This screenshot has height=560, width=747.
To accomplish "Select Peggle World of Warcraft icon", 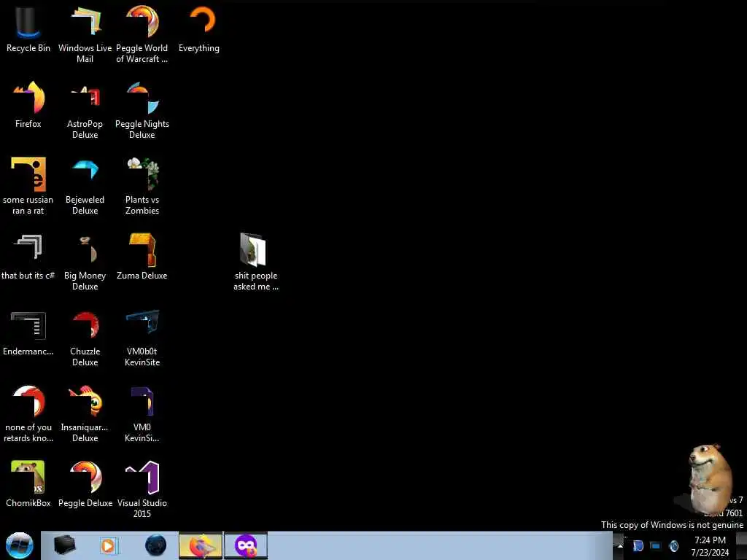I will click(142, 34).
